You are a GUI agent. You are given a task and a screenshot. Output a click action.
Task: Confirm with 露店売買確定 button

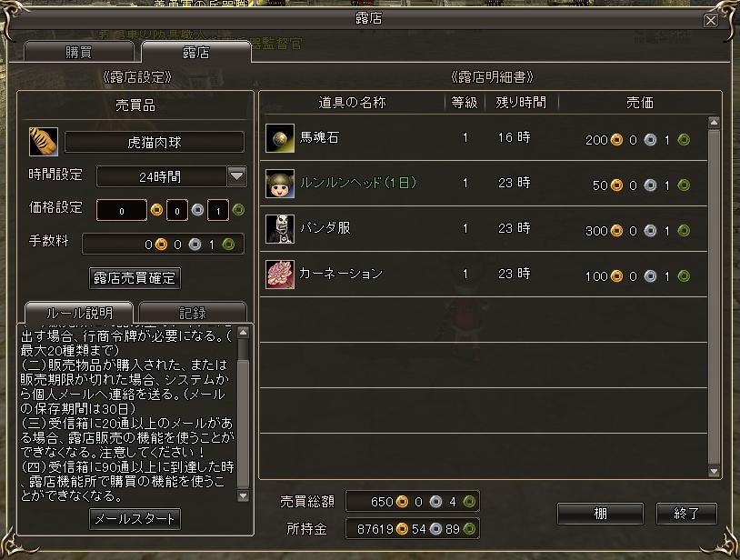coord(135,278)
